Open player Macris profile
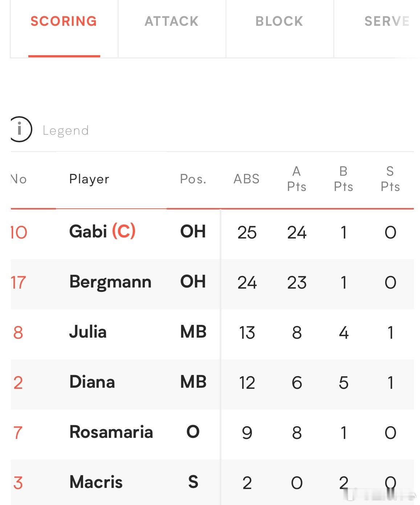 (96, 482)
